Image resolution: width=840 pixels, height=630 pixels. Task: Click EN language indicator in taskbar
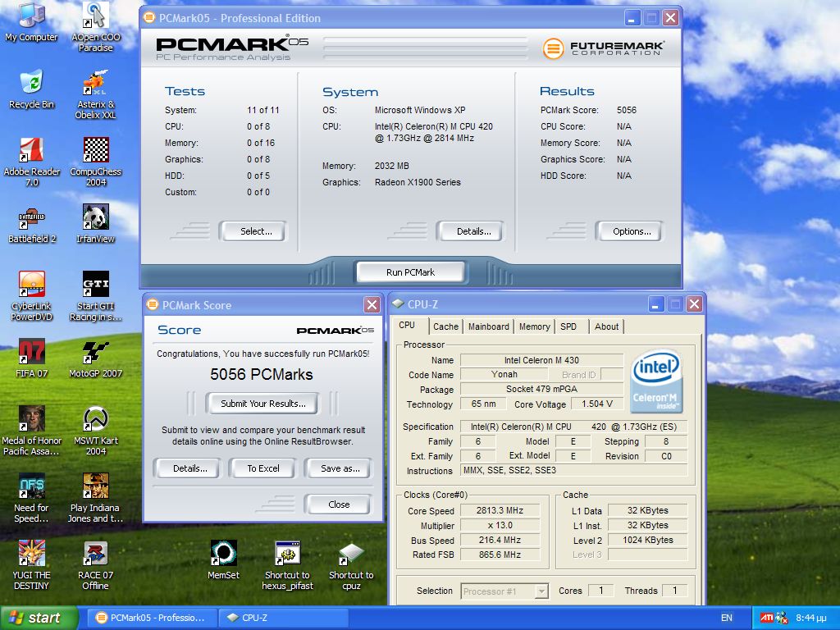click(727, 618)
